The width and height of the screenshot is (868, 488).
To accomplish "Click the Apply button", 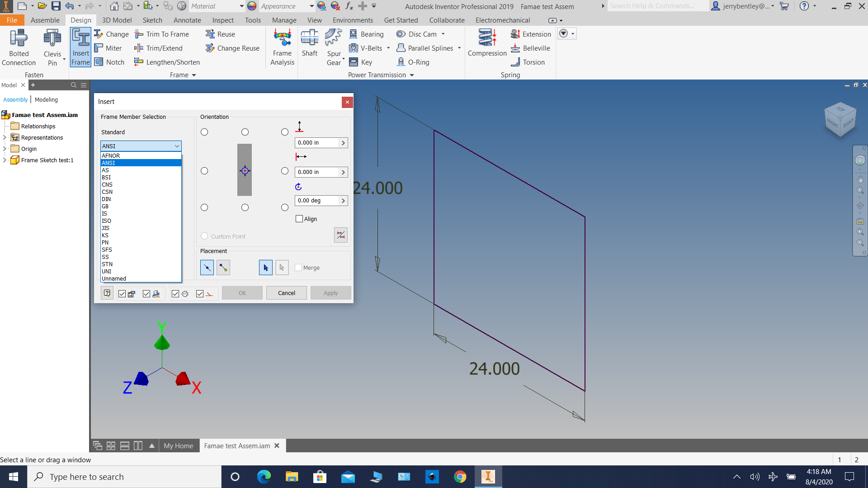I will pos(330,293).
